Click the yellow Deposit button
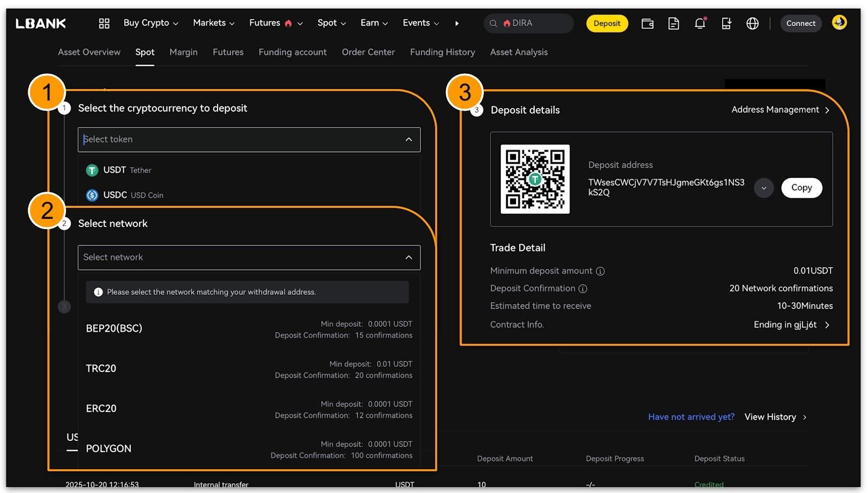This screenshot has width=868, height=493. click(607, 23)
